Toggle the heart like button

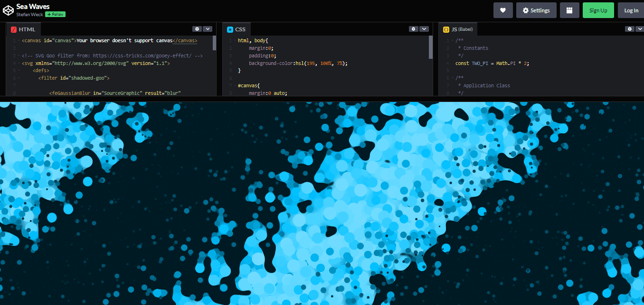coord(503,10)
